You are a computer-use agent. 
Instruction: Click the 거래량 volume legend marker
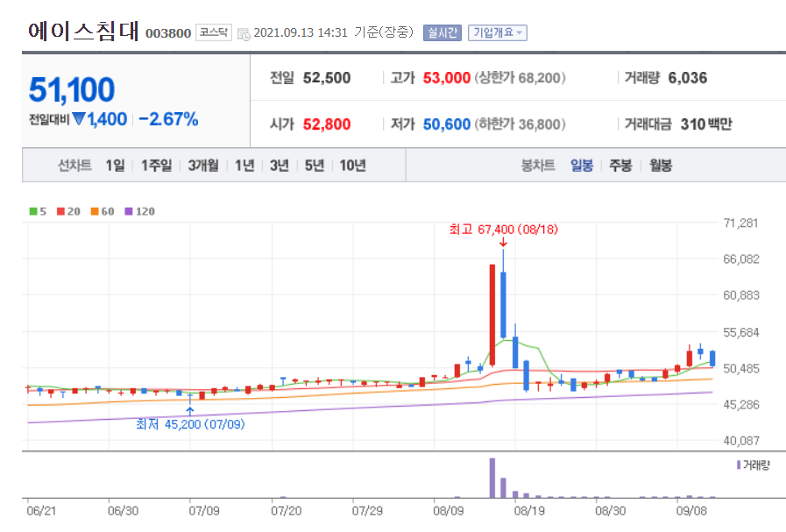(739, 465)
